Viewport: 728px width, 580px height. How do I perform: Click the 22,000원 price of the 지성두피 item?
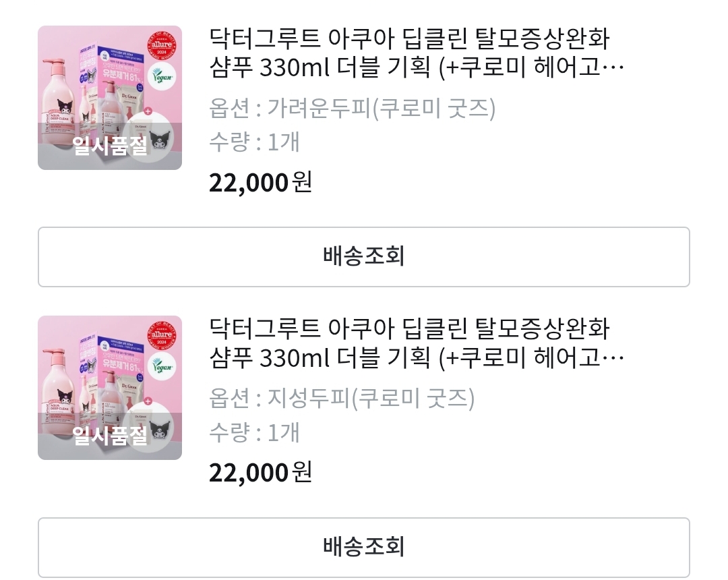(x=260, y=473)
